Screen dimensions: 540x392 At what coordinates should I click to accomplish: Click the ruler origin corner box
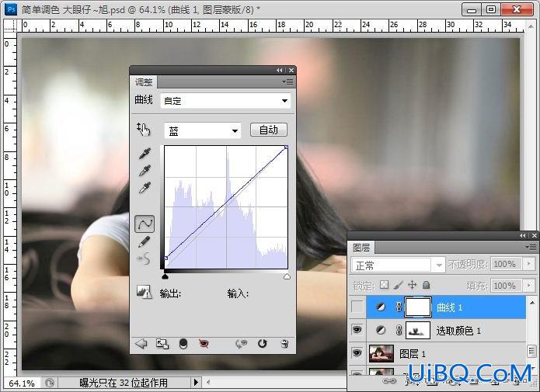tap(10, 26)
